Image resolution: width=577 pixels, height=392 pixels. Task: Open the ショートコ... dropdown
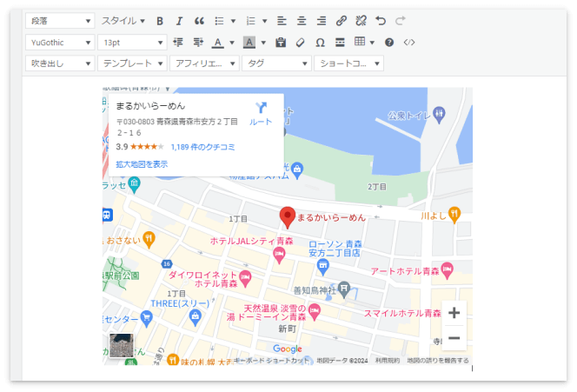[348, 63]
